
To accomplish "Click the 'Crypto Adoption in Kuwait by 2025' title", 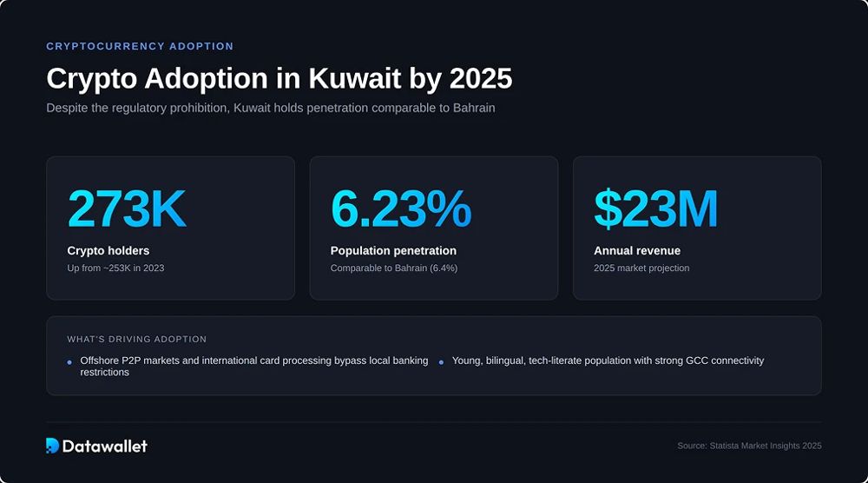I will point(279,78).
